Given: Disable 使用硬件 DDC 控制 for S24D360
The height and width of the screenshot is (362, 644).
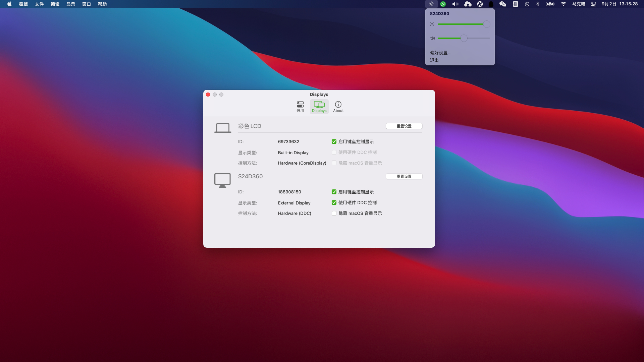Looking at the screenshot, I should (334, 202).
